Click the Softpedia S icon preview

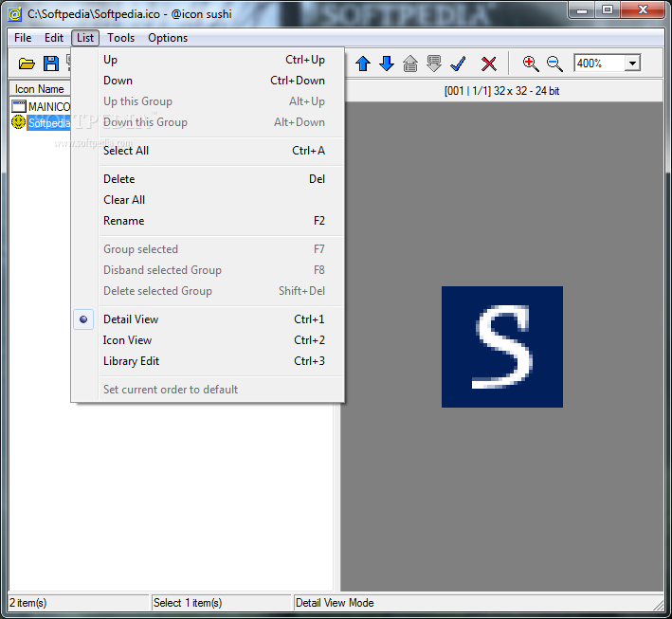[x=501, y=347]
